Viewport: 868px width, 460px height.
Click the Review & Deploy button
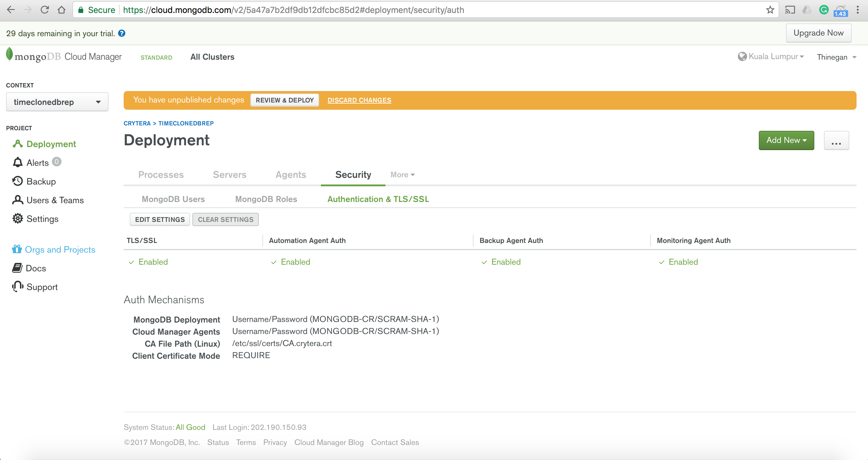(284, 100)
